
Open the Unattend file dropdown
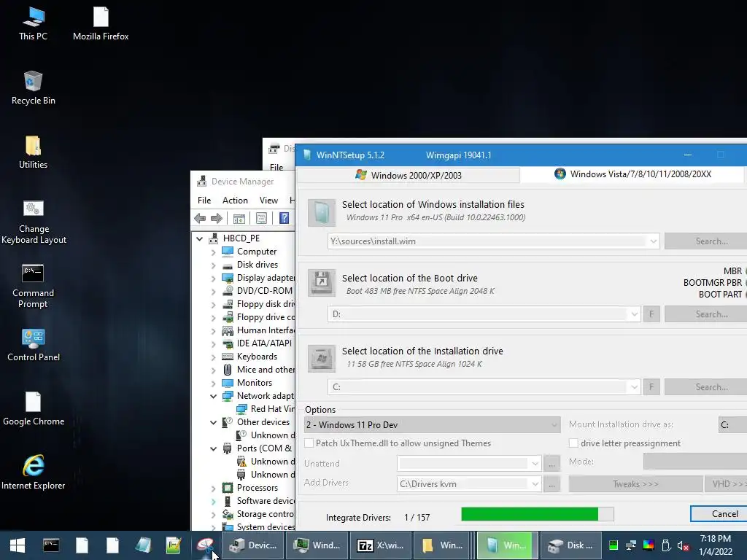535,464
